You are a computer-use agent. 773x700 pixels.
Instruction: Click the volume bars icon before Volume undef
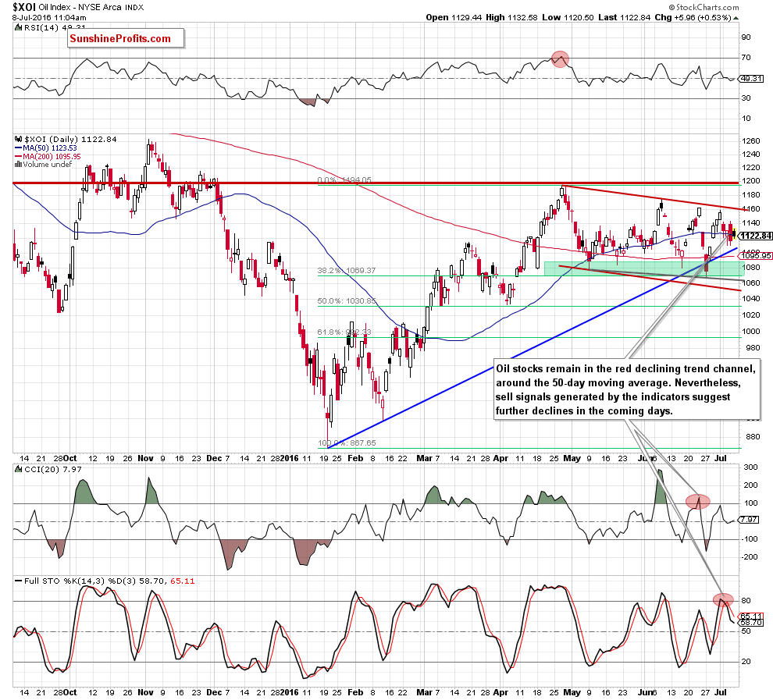(18, 165)
